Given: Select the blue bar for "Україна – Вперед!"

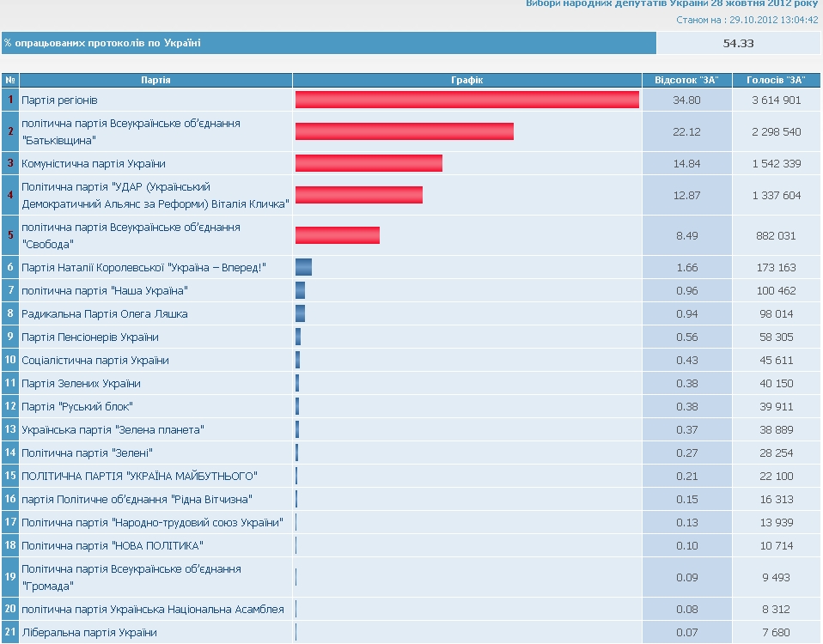Looking at the screenshot, I should [303, 268].
